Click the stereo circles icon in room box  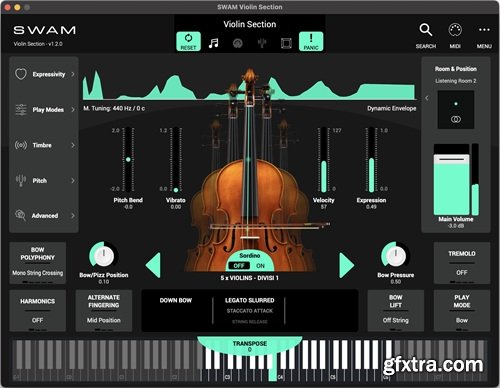[456, 119]
